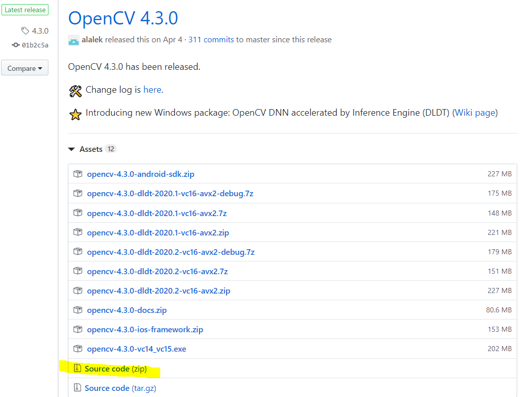Screen dimensions: 532x397
Task: Click package icon for vc14_vc15.exe
Action: tap(78, 349)
